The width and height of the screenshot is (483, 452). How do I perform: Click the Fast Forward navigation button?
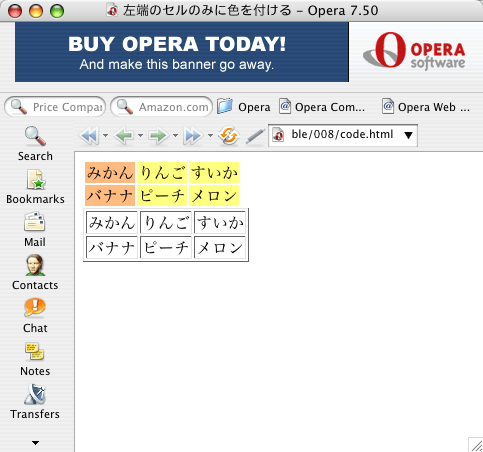click(193, 136)
